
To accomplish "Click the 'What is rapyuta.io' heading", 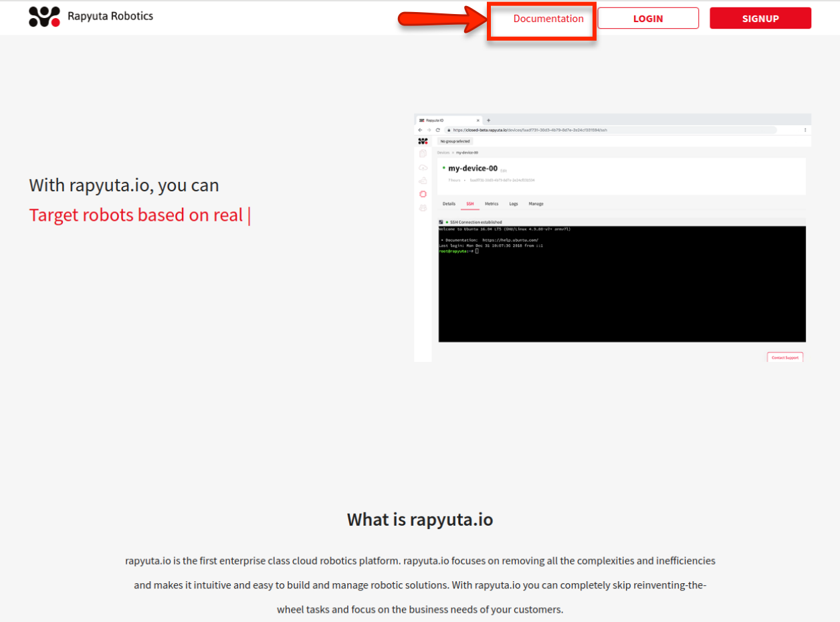I will click(x=420, y=519).
